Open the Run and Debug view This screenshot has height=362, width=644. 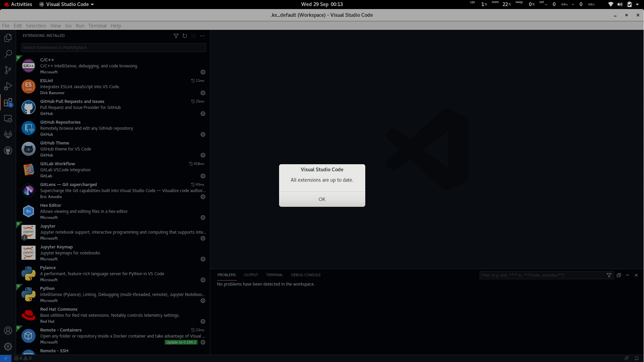8,86
